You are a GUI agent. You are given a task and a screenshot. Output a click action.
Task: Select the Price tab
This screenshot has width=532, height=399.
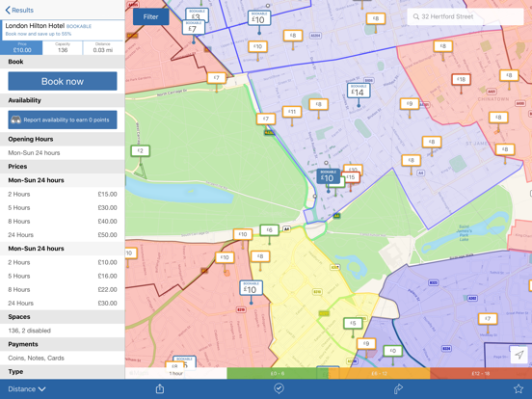pyautogui.click(x=21, y=48)
